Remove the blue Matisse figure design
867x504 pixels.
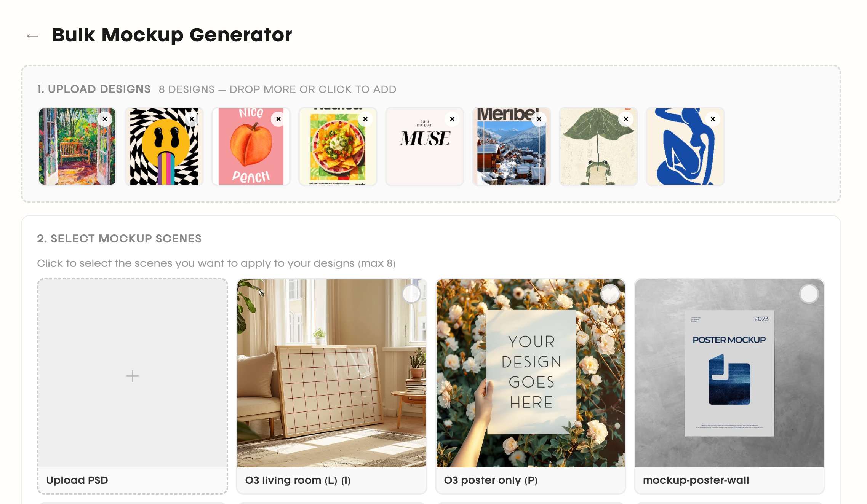coord(713,119)
